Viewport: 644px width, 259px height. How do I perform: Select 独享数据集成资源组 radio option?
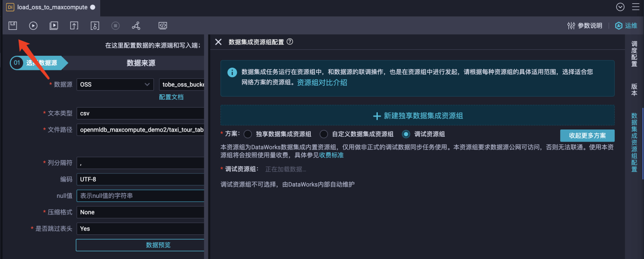coord(248,134)
